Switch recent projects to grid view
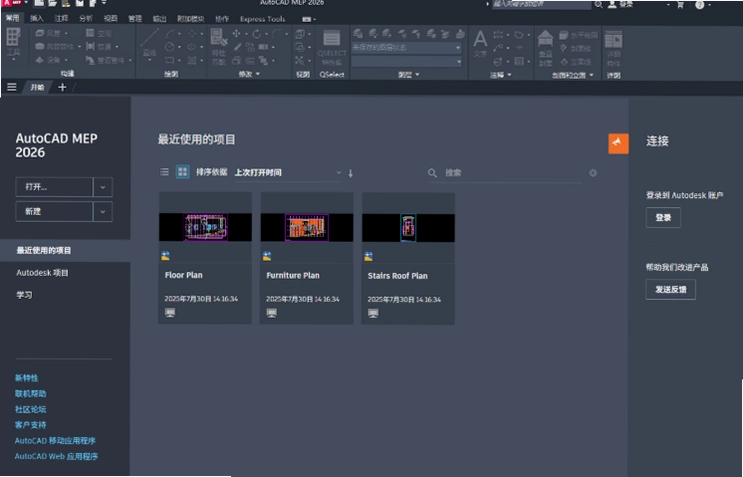 (182, 171)
